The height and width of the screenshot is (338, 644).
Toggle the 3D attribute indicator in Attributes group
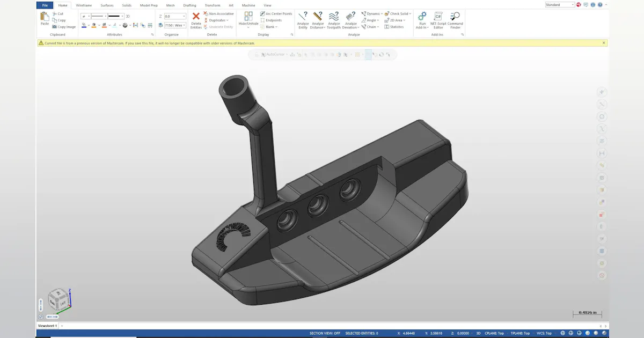click(x=128, y=16)
